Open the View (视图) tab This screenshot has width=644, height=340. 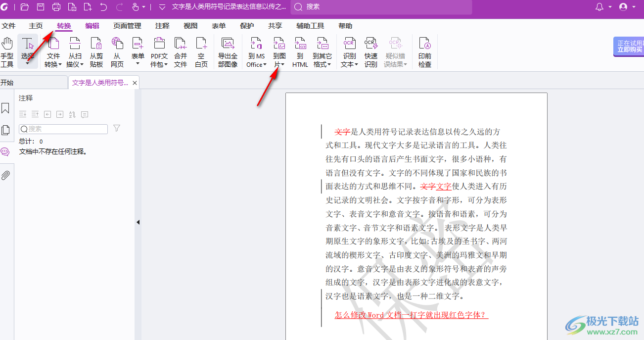click(190, 26)
